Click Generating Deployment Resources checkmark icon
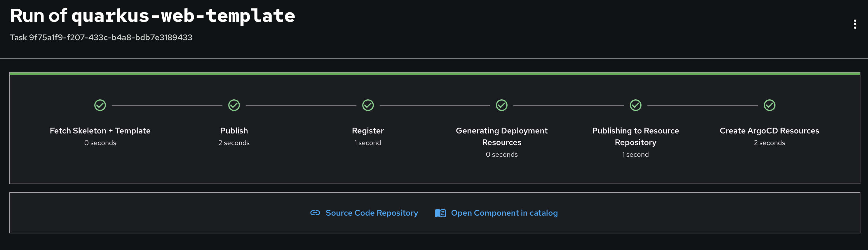The width and height of the screenshot is (868, 250). point(501,105)
